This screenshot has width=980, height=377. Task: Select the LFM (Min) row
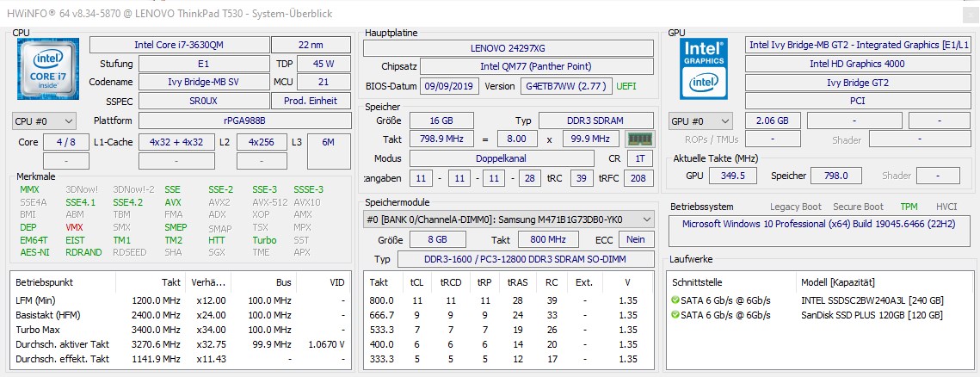click(180, 300)
